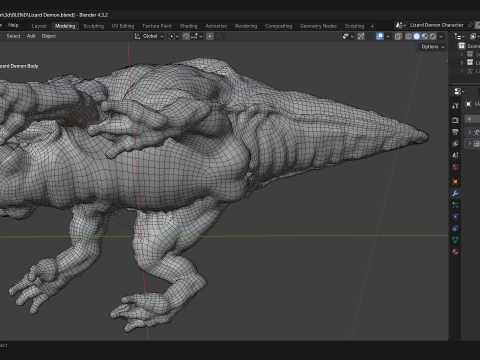This screenshot has height=360, width=480.
Task: Open the Physics properties tab
Action: tap(455, 217)
